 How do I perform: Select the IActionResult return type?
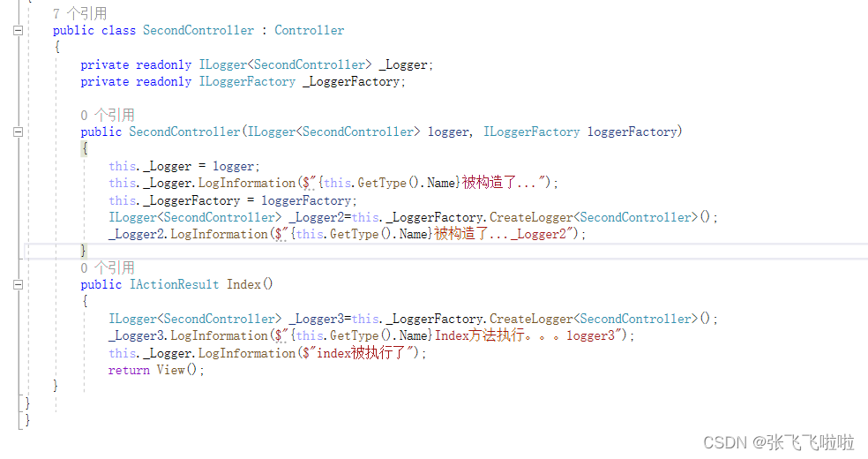175,284
